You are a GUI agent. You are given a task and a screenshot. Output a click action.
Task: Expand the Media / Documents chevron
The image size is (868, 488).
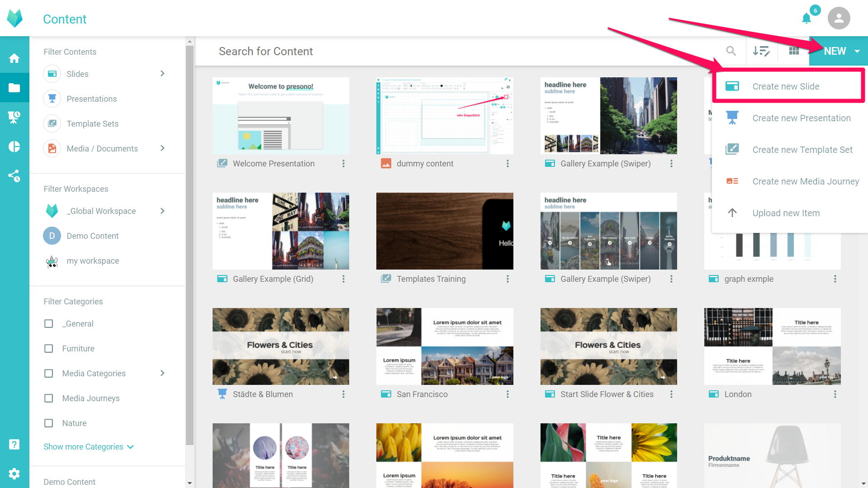pyautogui.click(x=162, y=148)
